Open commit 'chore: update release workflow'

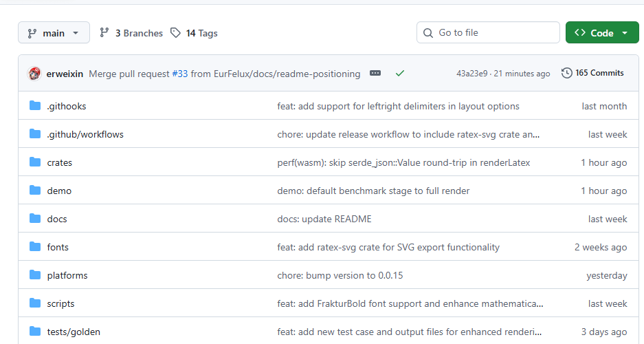(x=408, y=134)
